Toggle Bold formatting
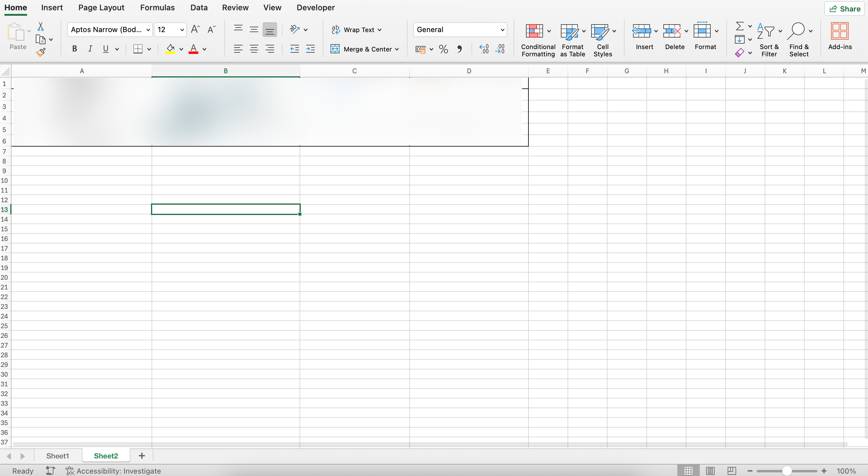 pyautogui.click(x=75, y=49)
